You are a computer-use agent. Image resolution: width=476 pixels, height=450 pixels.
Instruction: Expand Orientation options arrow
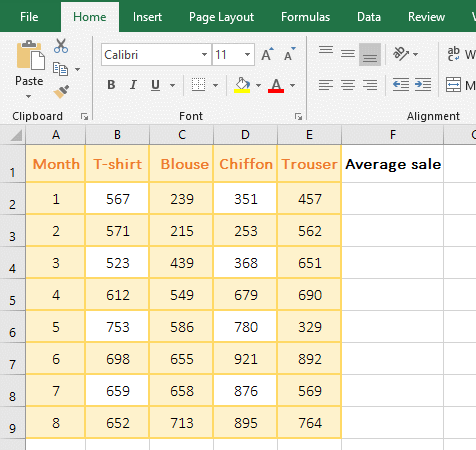click(415, 54)
